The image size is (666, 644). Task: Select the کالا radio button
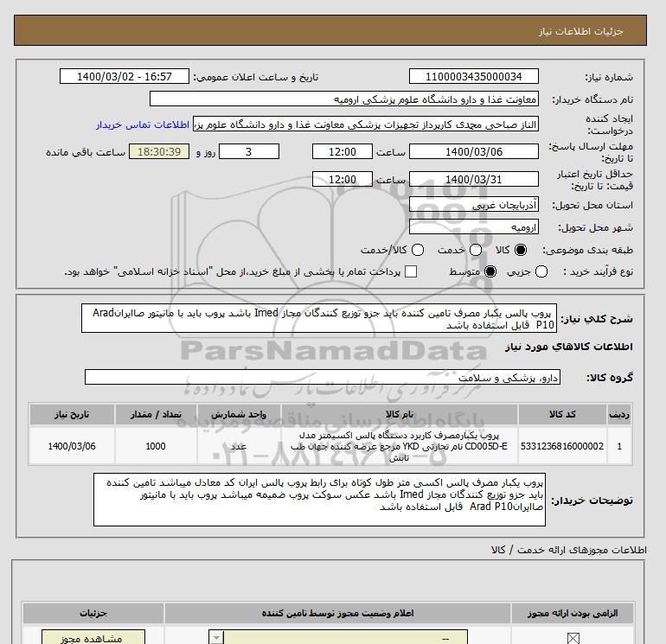coord(521,250)
